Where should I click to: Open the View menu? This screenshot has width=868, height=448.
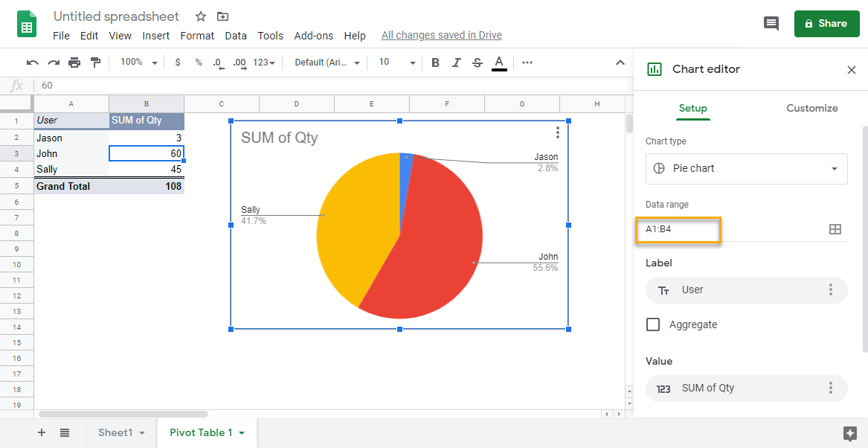click(x=120, y=36)
